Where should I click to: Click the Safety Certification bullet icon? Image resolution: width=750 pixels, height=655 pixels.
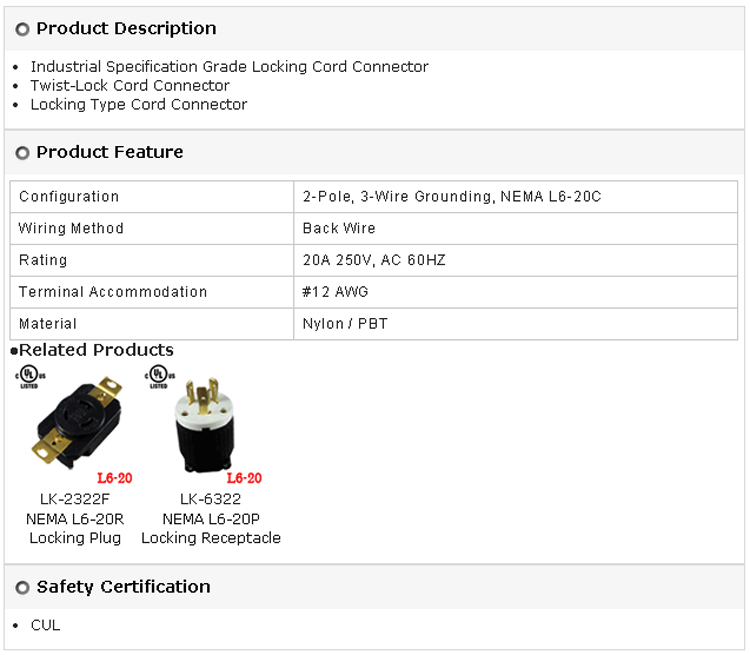(x=23, y=588)
